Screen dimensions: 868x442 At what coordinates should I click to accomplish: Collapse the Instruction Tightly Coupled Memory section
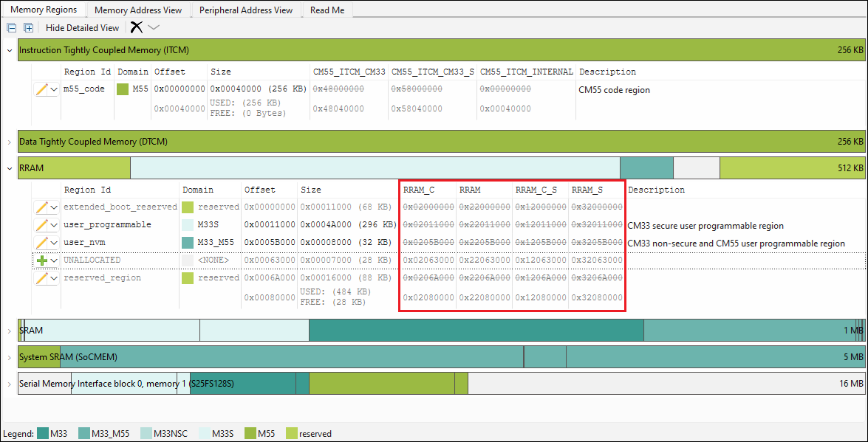click(x=9, y=50)
